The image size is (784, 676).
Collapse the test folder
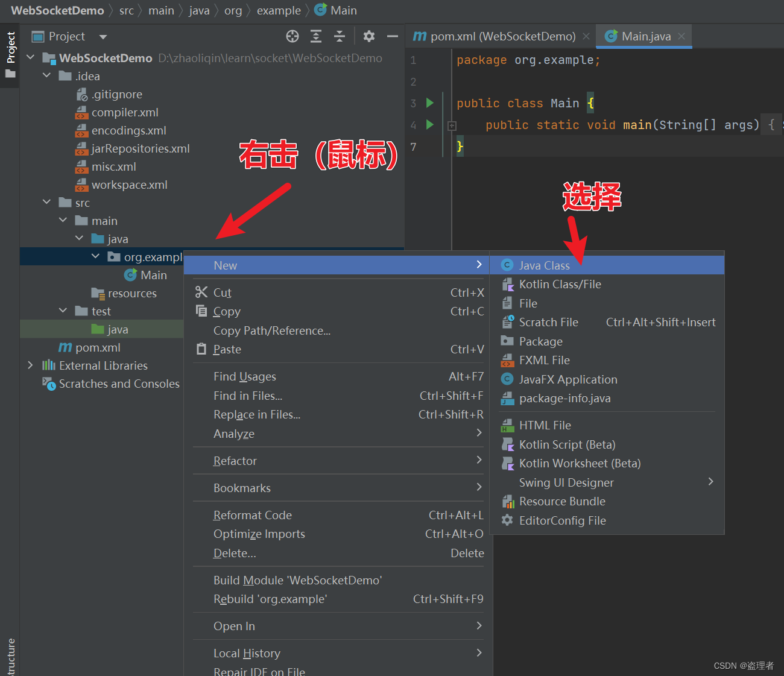63,311
